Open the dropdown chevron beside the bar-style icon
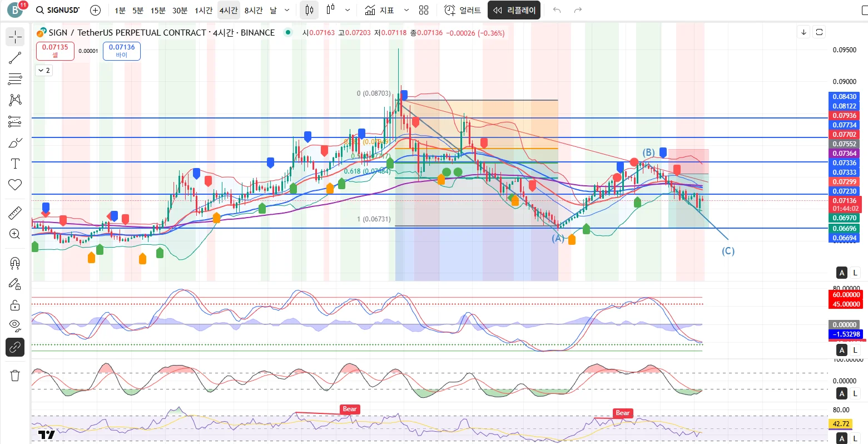Image resolution: width=868 pixels, height=444 pixels. 348,10
